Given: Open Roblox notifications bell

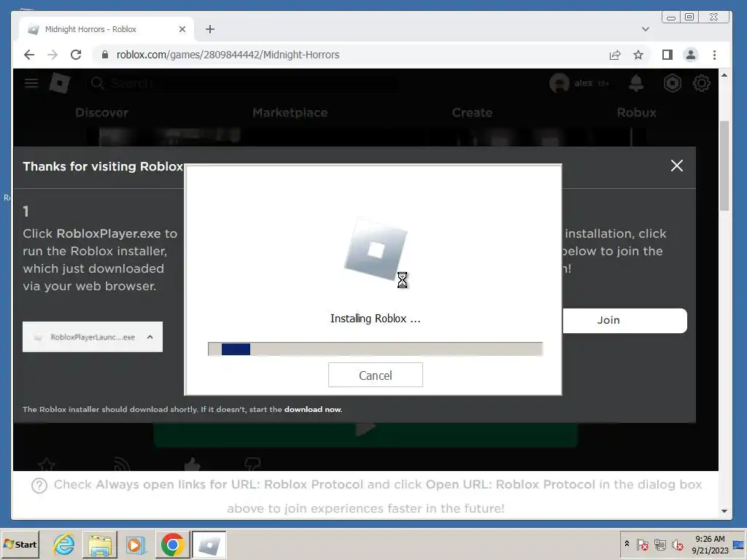Looking at the screenshot, I should pos(636,83).
